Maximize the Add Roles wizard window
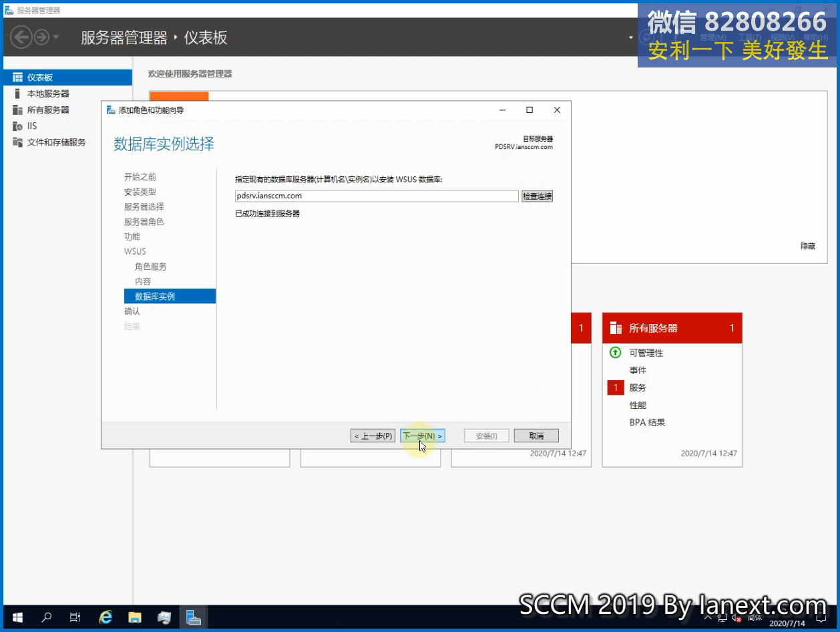Image resolution: width=840 pixels, height=632 pixels. coord(530,110)
